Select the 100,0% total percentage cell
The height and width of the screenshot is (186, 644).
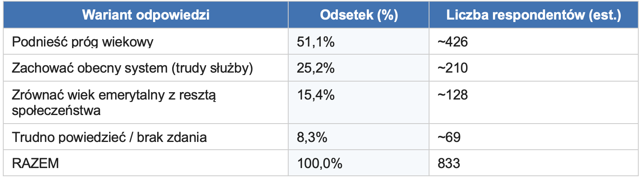[320, 163]
